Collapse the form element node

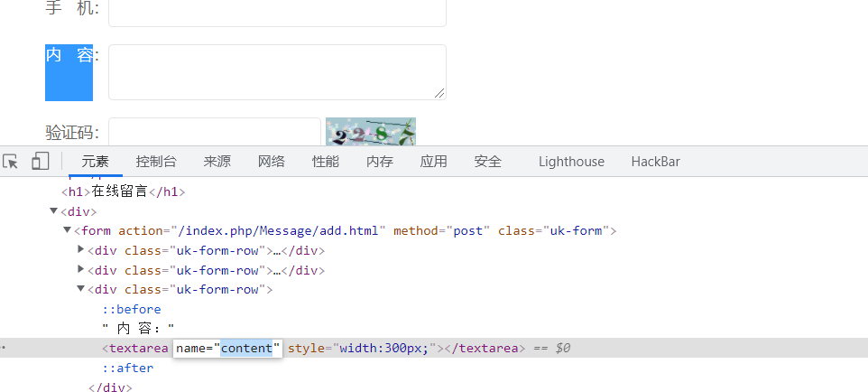coord(68,230)
